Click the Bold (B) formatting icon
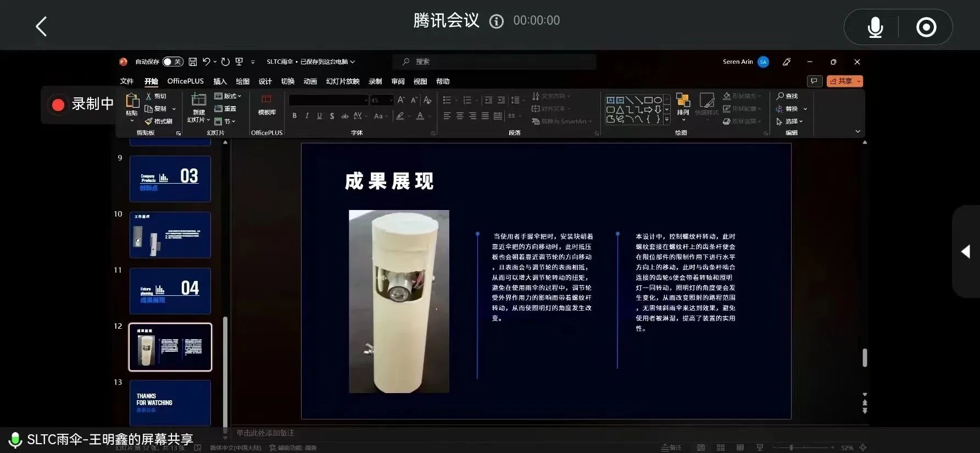 click(x=294, y=115)
